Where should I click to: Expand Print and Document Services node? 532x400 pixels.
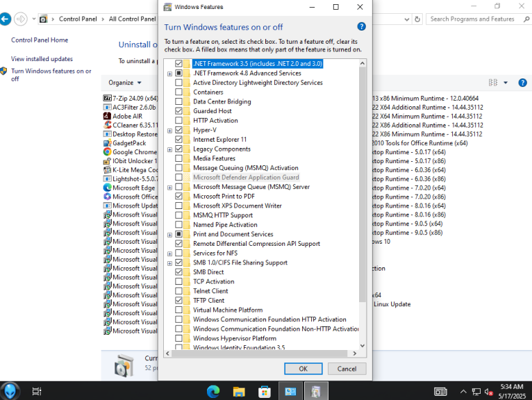click(169, 235)
